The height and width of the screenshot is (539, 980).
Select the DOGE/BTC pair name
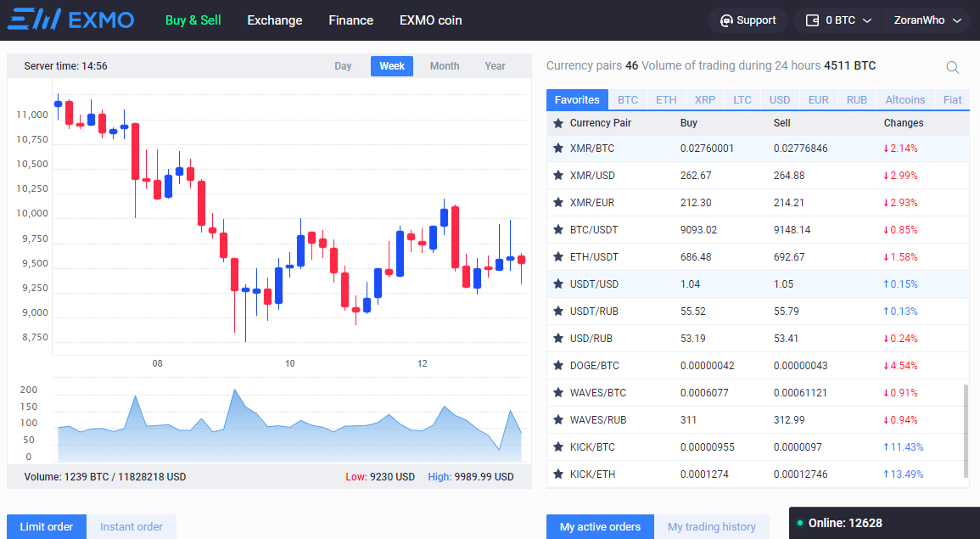point(595,365)
